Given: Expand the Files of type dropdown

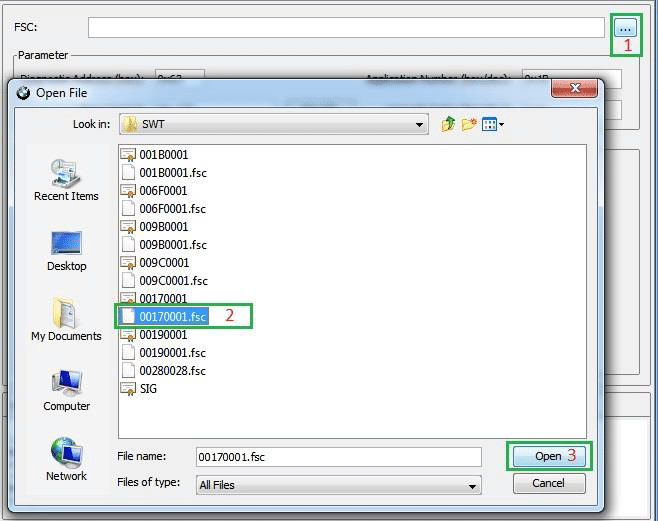Looking at the screenshot, I should [x=472, y=486].
